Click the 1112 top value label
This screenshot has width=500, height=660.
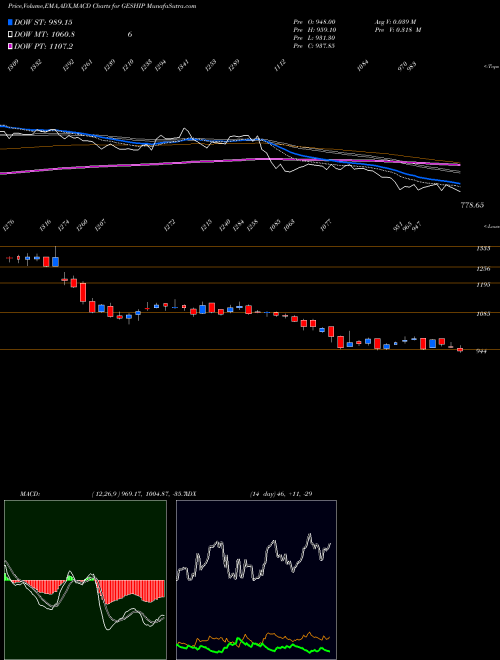coord(281,66)
